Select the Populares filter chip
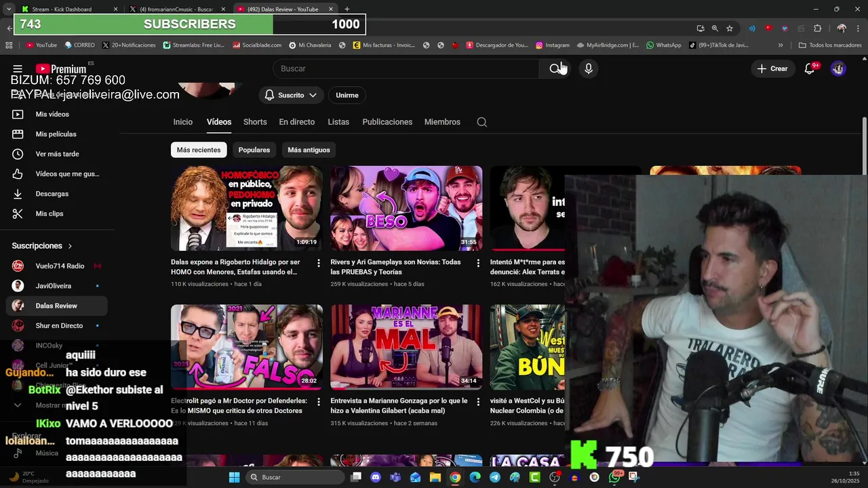This screenshot has height=488, width=868. [x=254, y=150]
